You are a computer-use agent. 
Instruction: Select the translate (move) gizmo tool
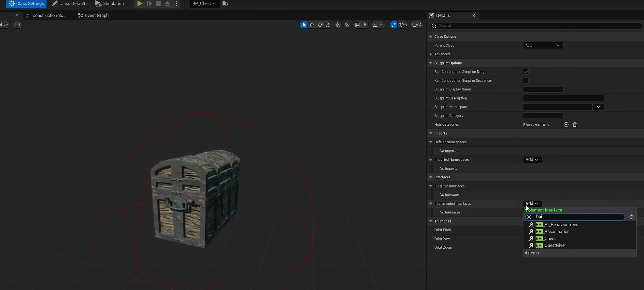312,25
